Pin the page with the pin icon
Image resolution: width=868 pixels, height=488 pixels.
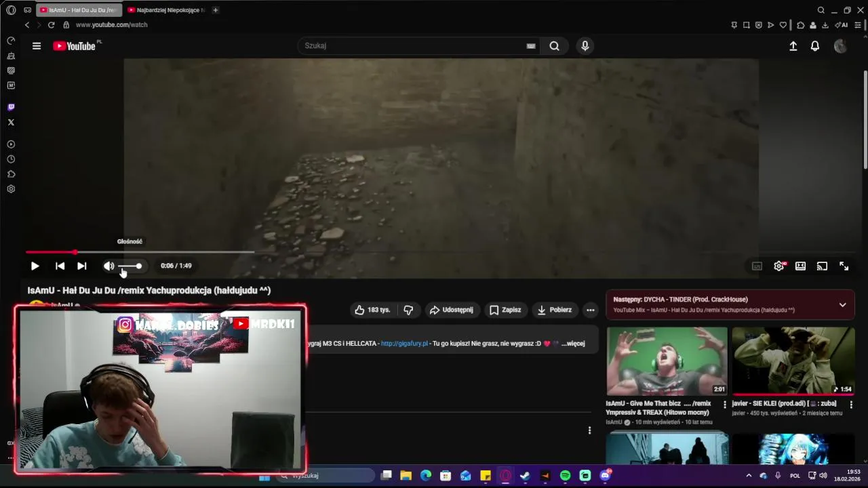tap(734, 25)
